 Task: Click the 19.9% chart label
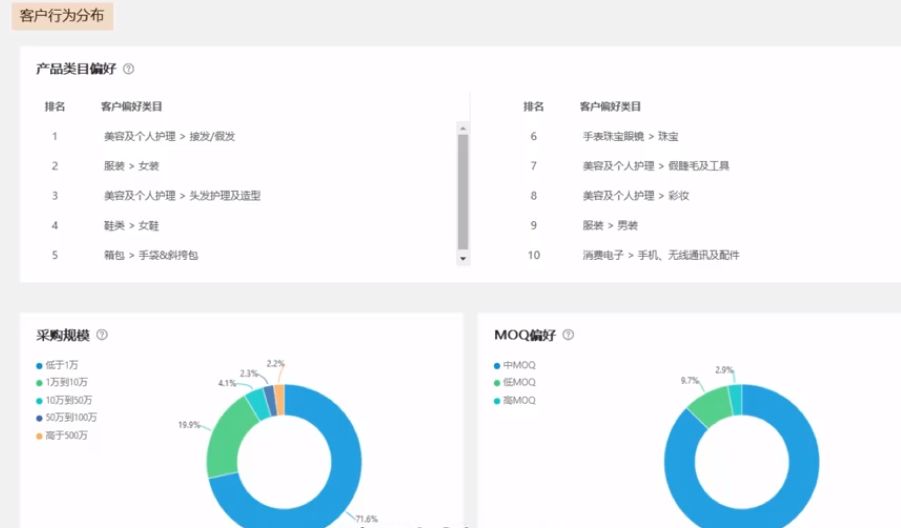[189, 425]
